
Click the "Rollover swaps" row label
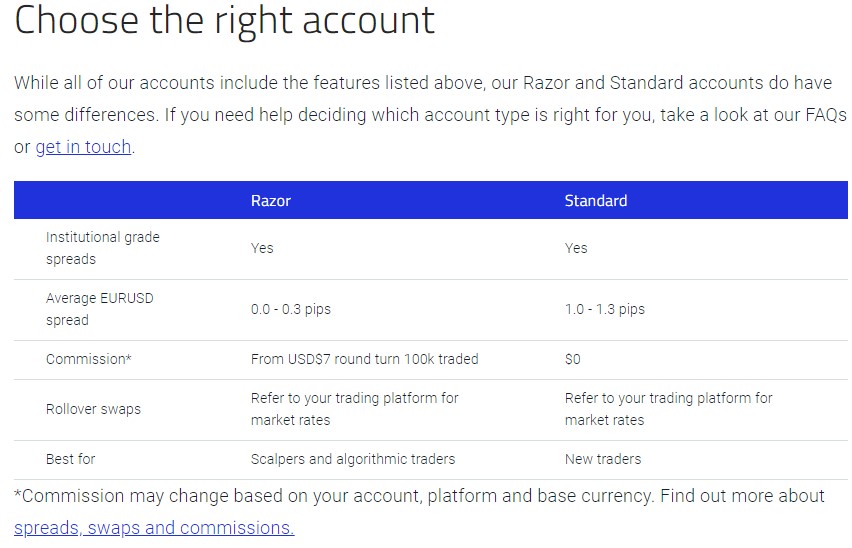click(93, 409)
